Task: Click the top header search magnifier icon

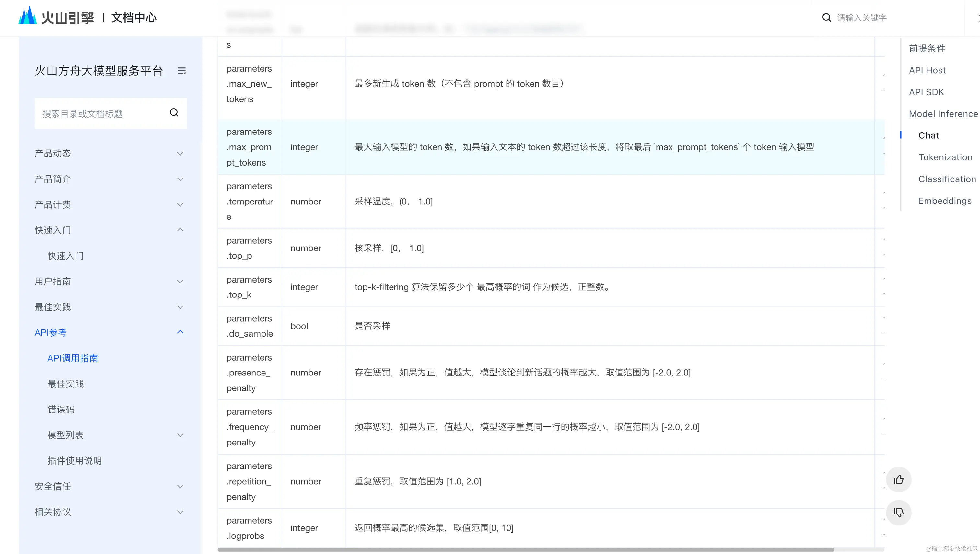Action: coord(826,17)
